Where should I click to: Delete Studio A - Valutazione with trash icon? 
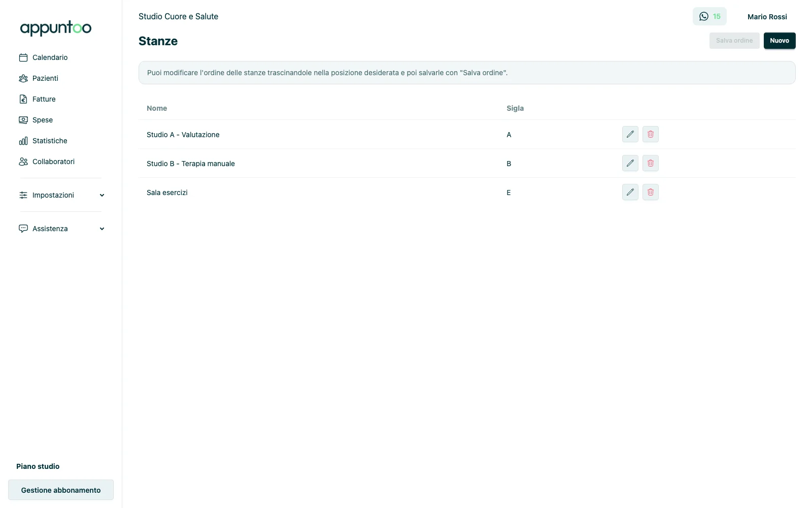coord(651,134)
